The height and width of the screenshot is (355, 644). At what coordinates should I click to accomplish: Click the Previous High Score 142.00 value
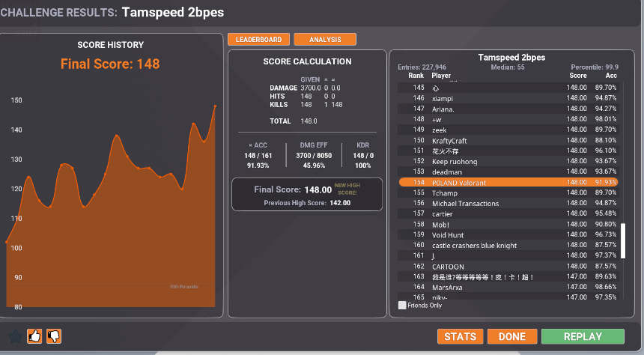(x=340, y=203)
